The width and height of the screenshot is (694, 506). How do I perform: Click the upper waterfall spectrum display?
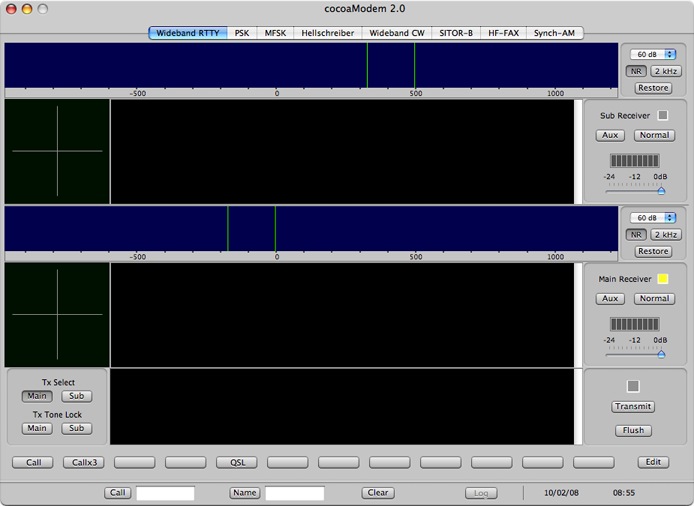point(311,65)
